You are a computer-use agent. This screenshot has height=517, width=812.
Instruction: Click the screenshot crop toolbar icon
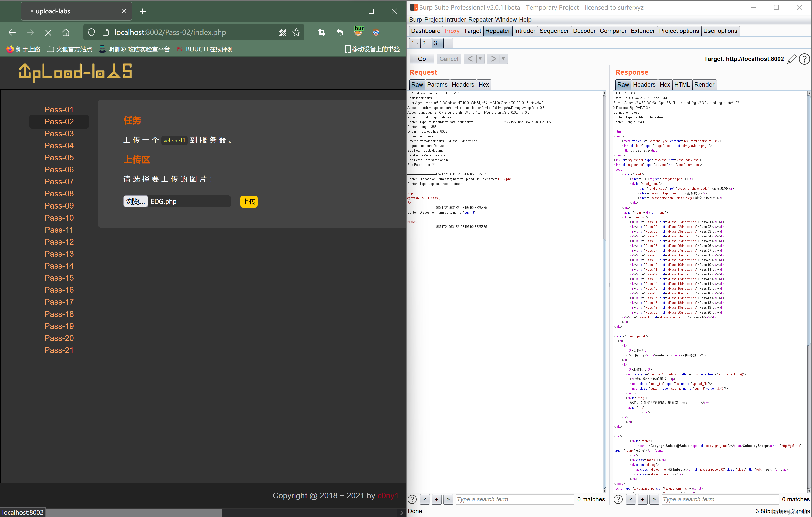(321, 32)
